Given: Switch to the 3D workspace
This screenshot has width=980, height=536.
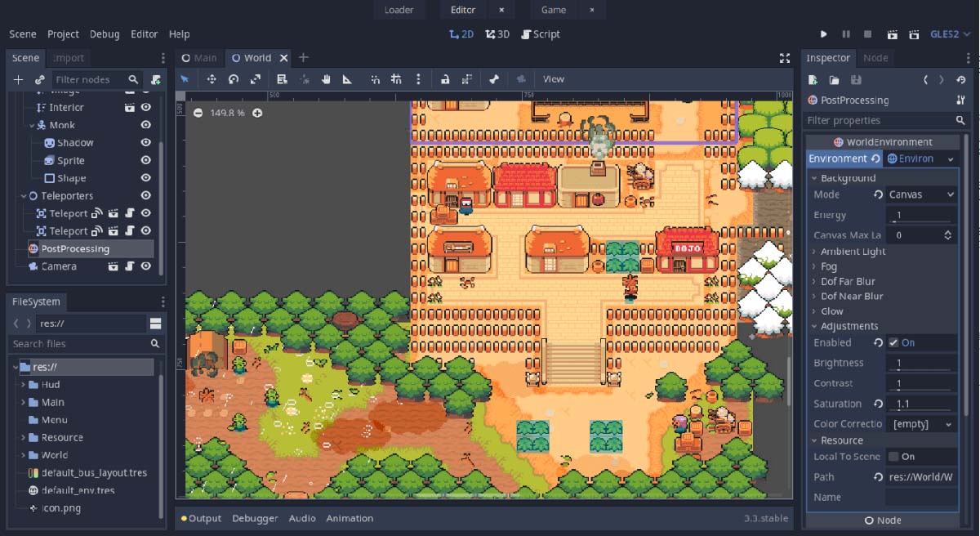Looking at the screenshot, I should (x=497, y=34).
